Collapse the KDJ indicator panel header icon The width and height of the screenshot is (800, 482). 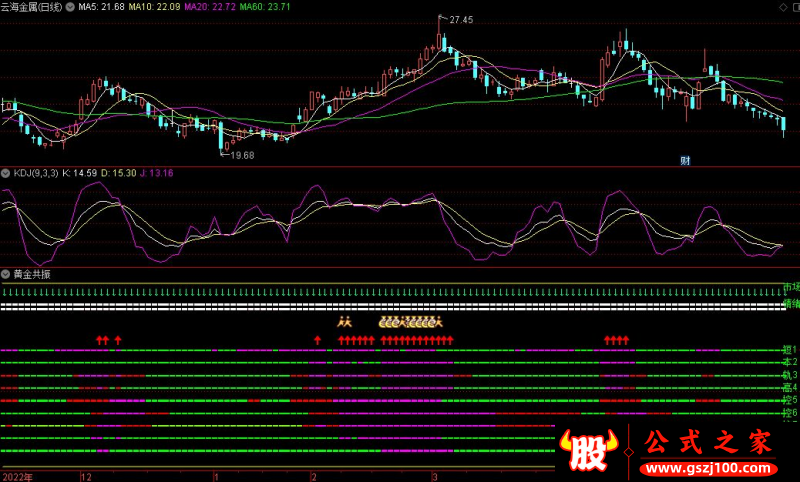(x=6, y=173)
